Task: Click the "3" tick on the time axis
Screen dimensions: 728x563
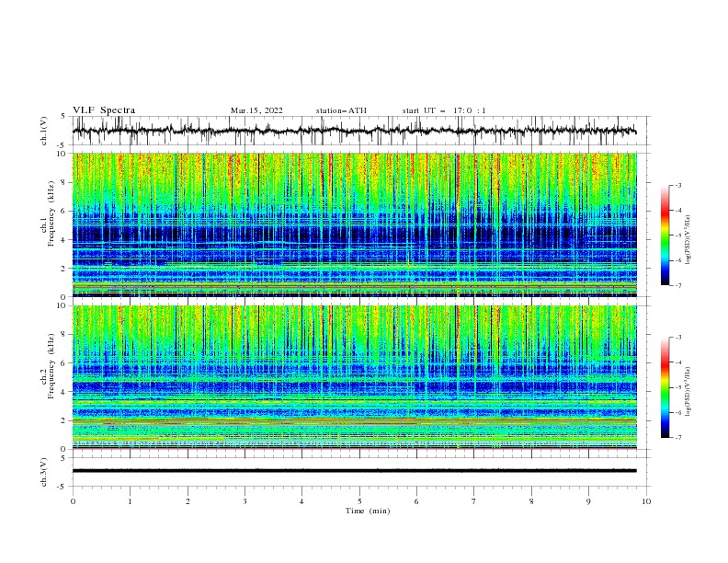Action: click(245, 501)
